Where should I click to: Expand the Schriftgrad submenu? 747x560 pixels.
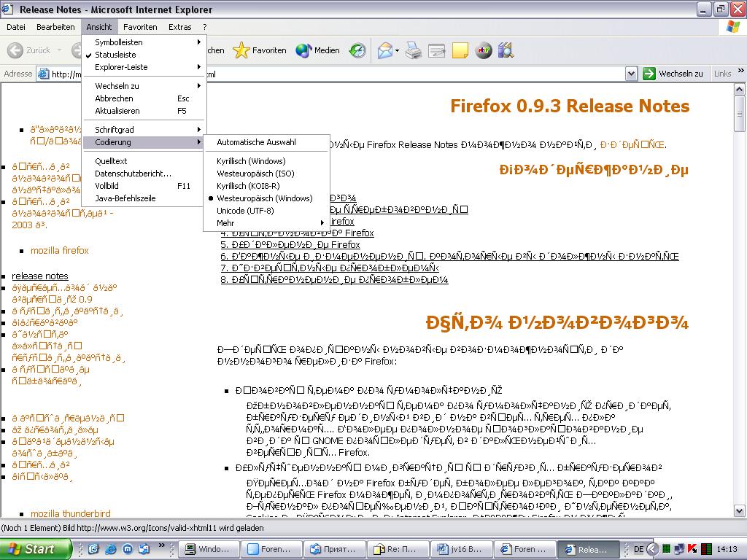click(144, 130)
